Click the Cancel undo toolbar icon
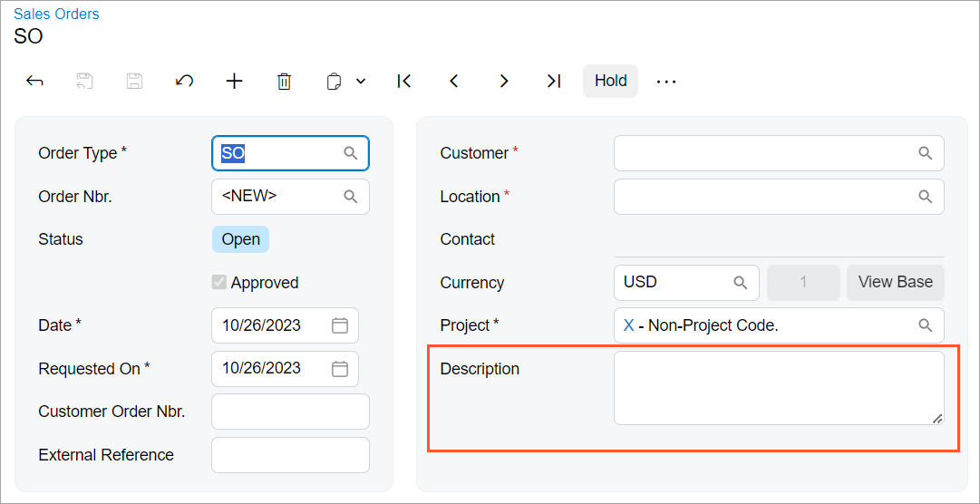Viewport: 980px width, 504px height. pyautogui.click(x=184, y=81)
